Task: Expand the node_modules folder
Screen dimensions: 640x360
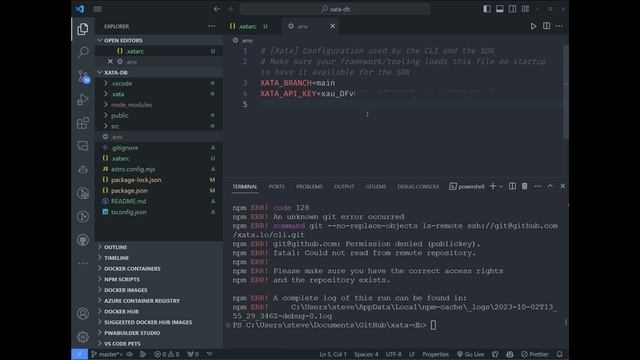Action: point(106,105)
